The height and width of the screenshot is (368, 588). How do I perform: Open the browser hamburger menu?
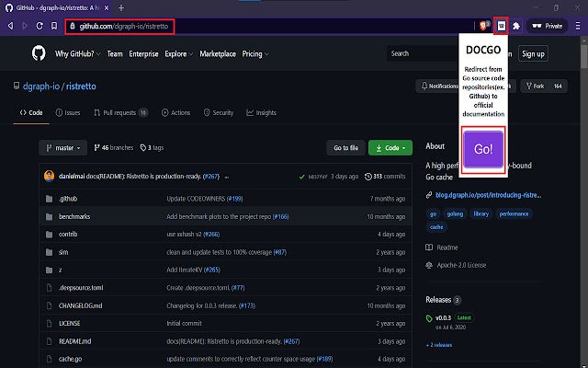(577, 26)
